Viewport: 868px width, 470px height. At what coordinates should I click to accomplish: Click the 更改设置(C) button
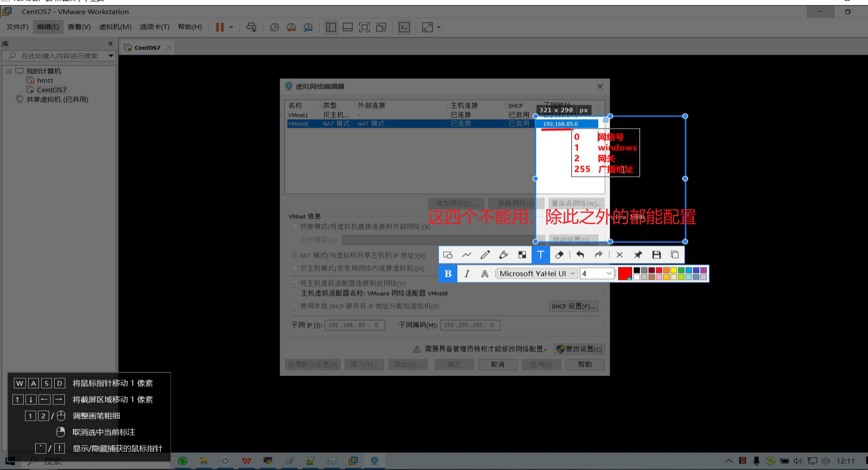[x=579, y=349]
